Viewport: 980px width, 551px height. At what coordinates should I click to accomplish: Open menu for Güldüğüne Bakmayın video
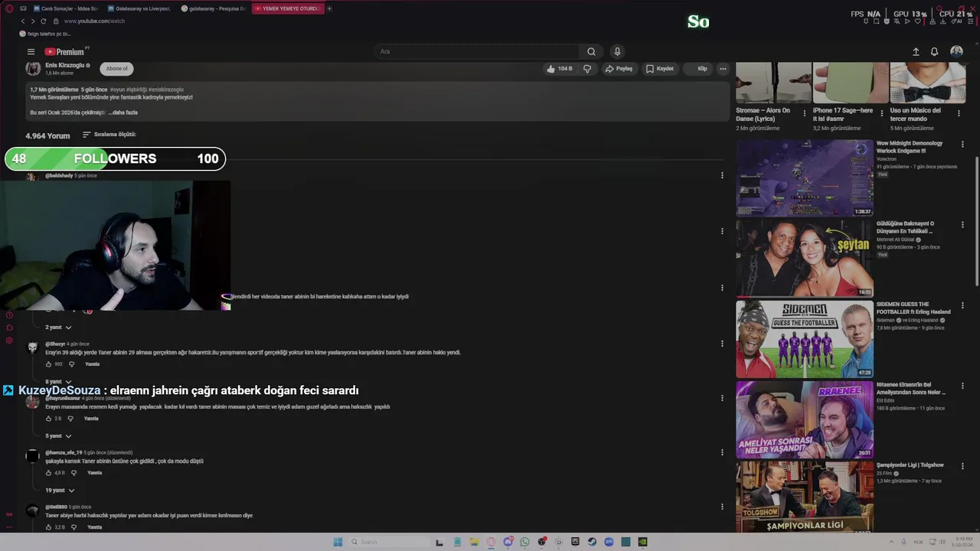tap(962, 224)
